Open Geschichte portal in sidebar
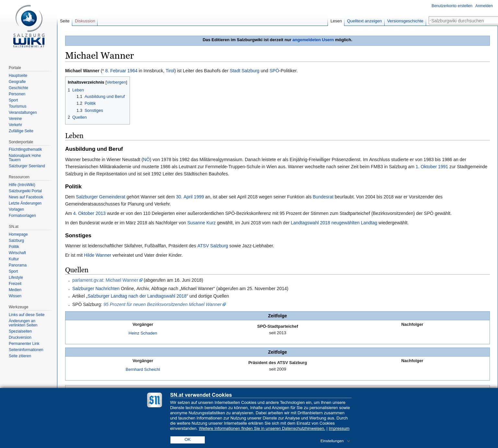498x448 pixels. pyautogui.click(x=18, y=88)
